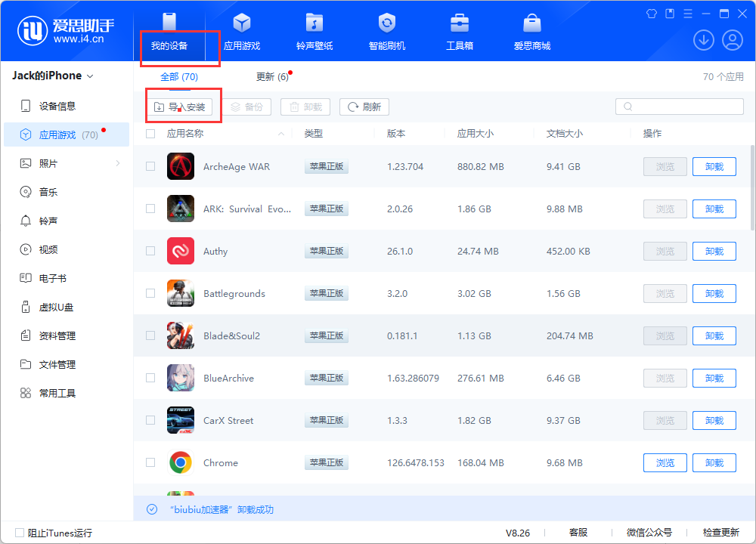Check the Authy row checkbox
Viewport: 756px width, 544px height.
150,251
